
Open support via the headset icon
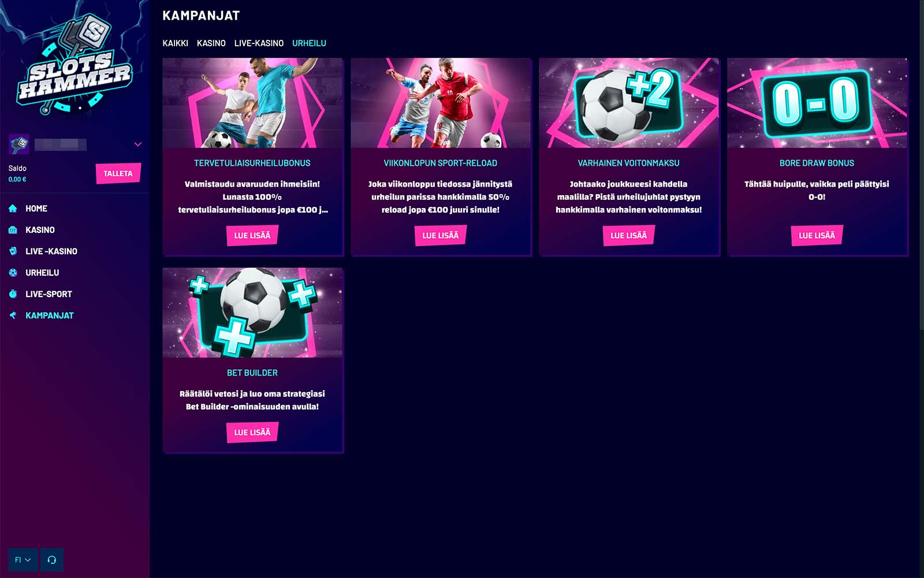pos(52,560)
